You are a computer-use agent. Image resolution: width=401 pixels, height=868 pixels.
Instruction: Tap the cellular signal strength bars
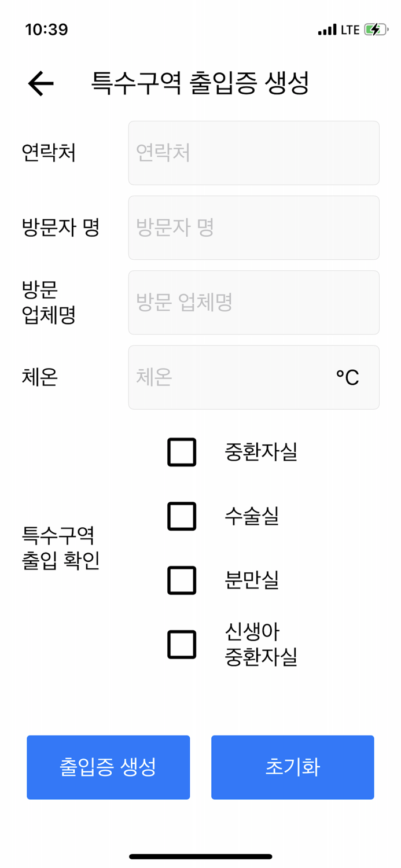tap(326, 28)
